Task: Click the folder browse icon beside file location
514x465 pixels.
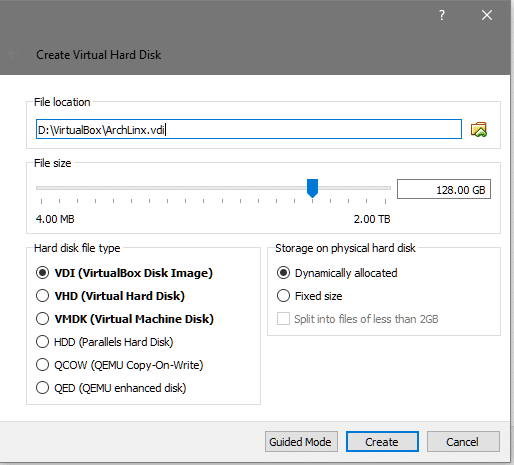Action: 479,129
